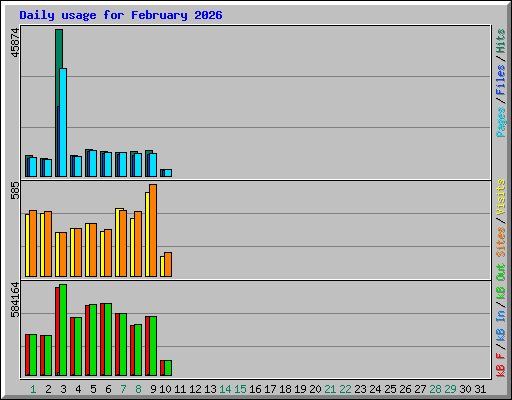Click day 14 on the x-axis
Screen dimensions: 512x400
pos(225,389)
